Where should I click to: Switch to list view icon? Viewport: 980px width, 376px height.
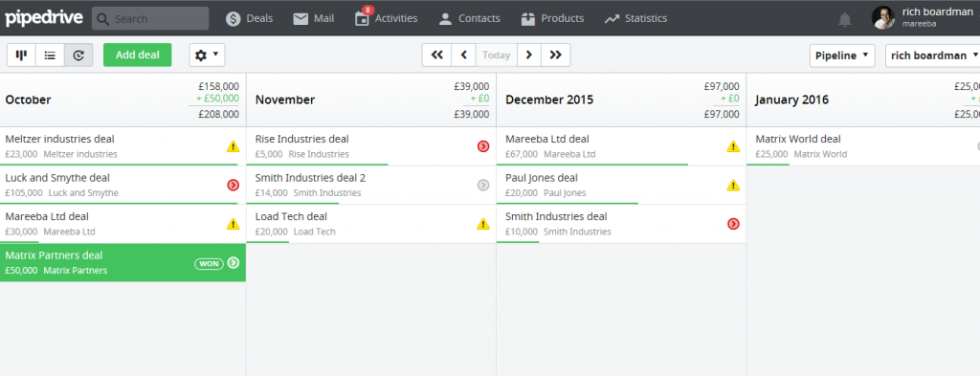50,55
